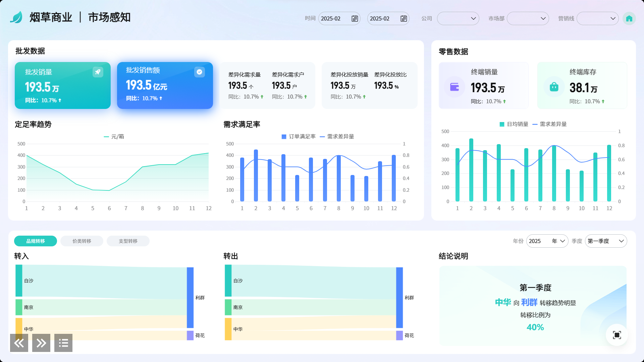Click the fullscreen expand icon button
644x362 pixels.
coord(616,335)
